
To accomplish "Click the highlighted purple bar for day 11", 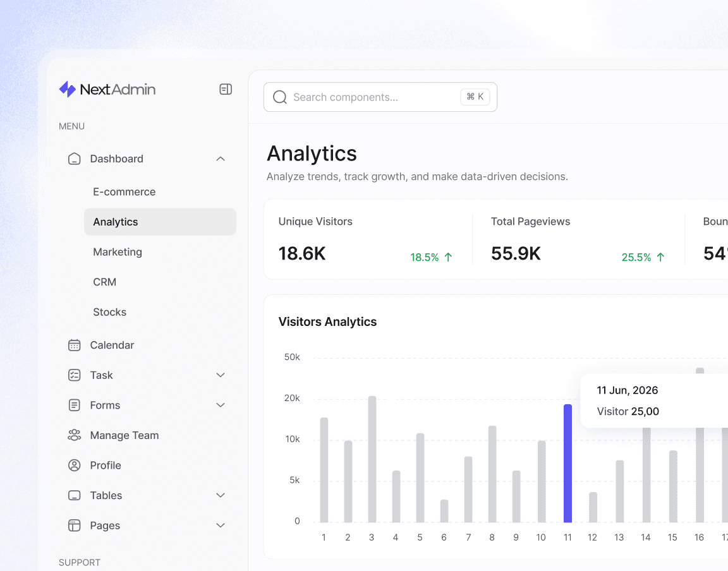I will 567,463.
